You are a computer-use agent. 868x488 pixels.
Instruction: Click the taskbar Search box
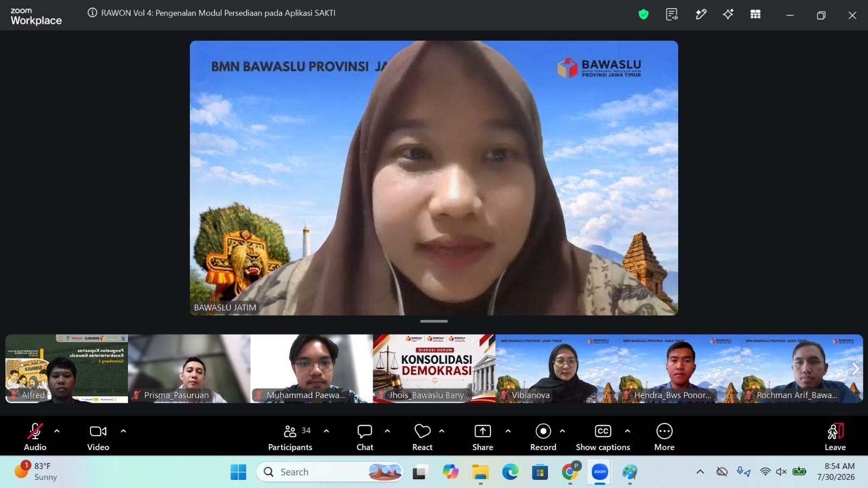pos(330,472)
